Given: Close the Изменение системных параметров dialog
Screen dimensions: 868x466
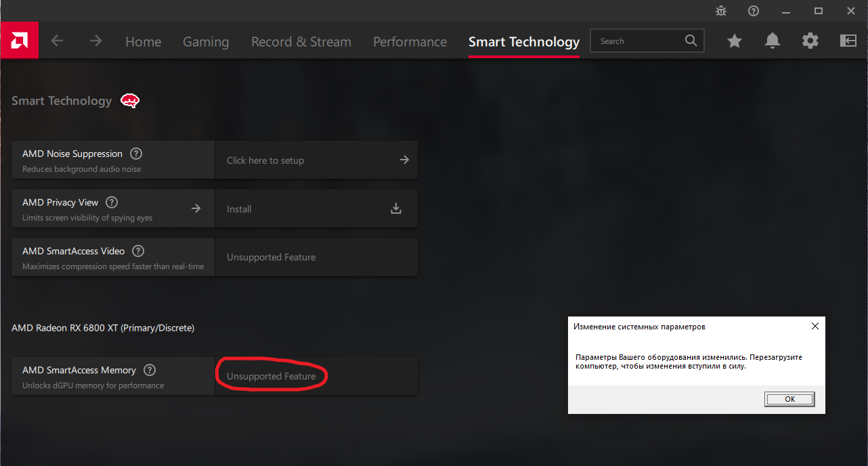Looking at the screenshot, I should coord(815,326).
